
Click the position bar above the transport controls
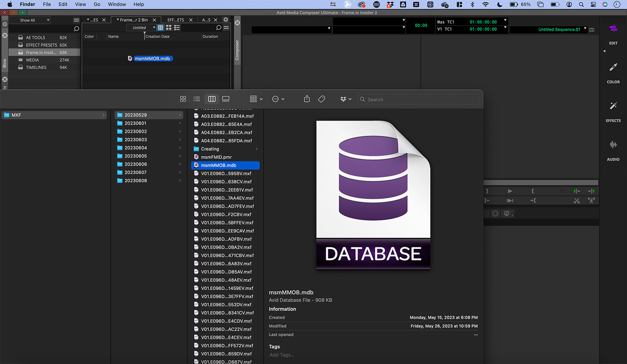tap(541, 182)
